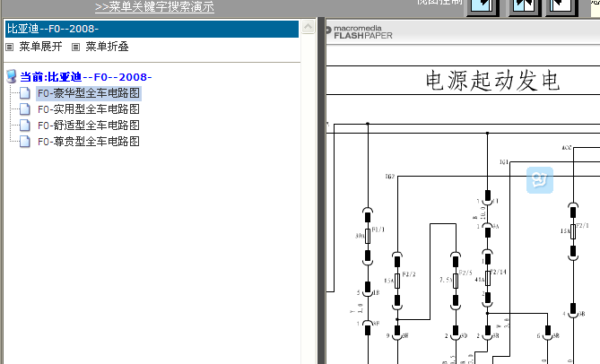Open F0-尊贵型全车电路图 entry
600x364 pixels.
tap(89, 142)
